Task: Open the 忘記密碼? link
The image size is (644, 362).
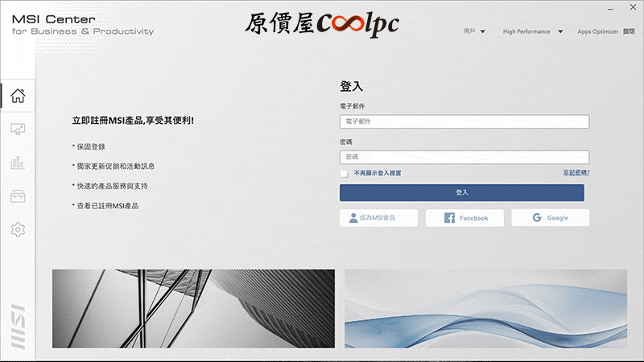Action: [x=576, y=173]
